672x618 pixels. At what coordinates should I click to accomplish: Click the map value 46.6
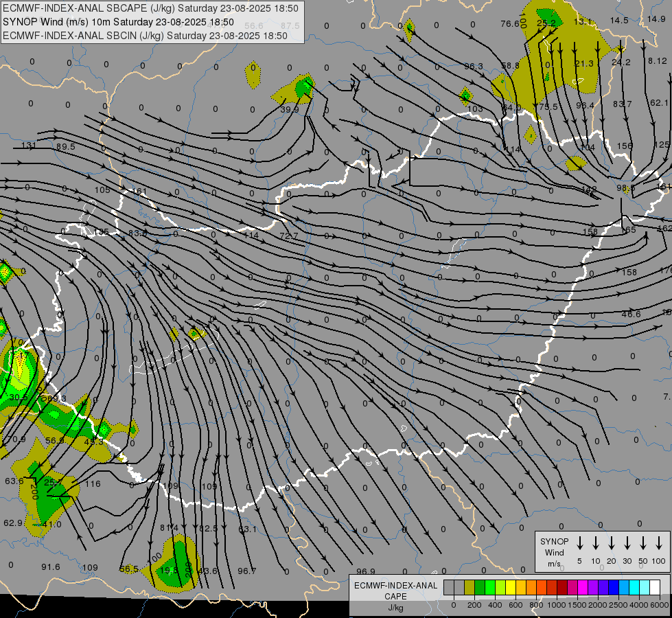pos(631,314)
